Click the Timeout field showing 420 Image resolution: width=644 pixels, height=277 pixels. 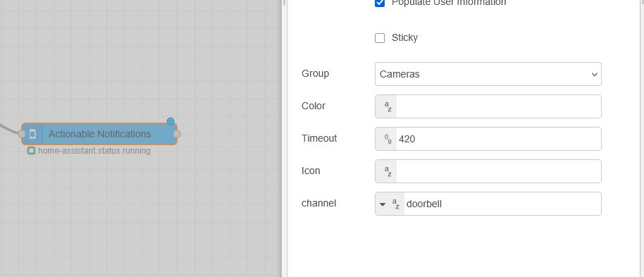[x=498, y=139]
